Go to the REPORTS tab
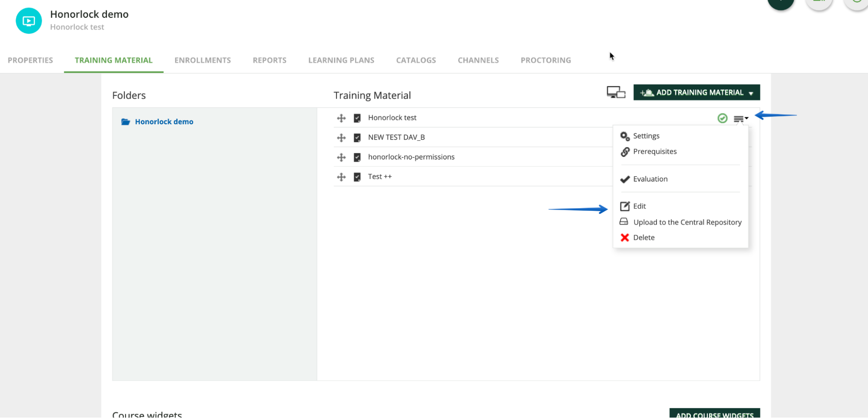This screenshot has height=418, width=868. (x=270, y=60)
